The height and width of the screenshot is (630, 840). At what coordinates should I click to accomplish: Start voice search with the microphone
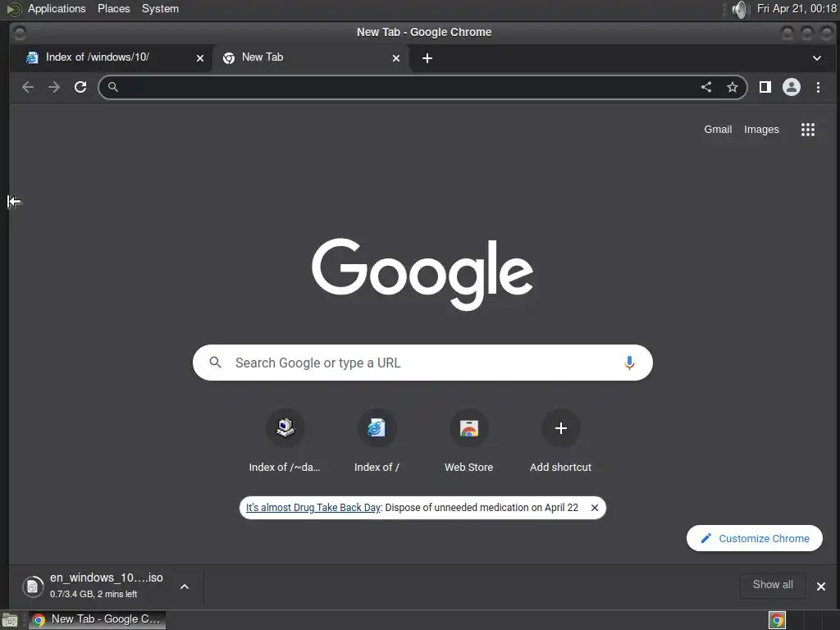point(629,363)
